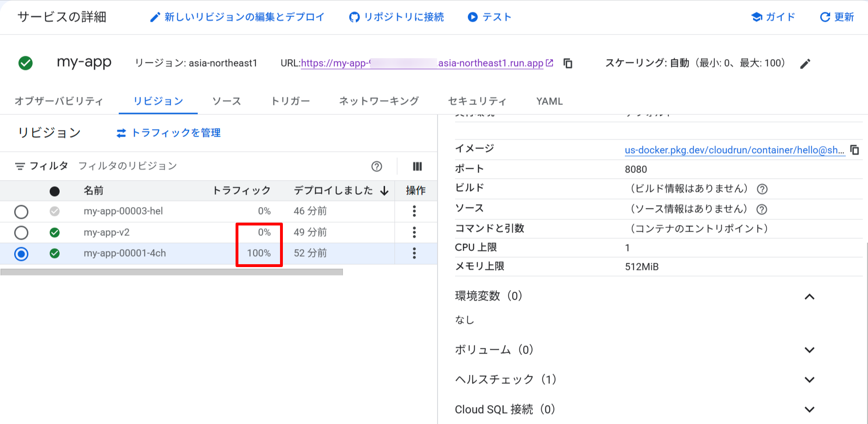Image resolution: width=868 pixels, height=424 pixels.
Task: Select the my-app-00001-4ch revision radio button
Action: click(21, 254)
